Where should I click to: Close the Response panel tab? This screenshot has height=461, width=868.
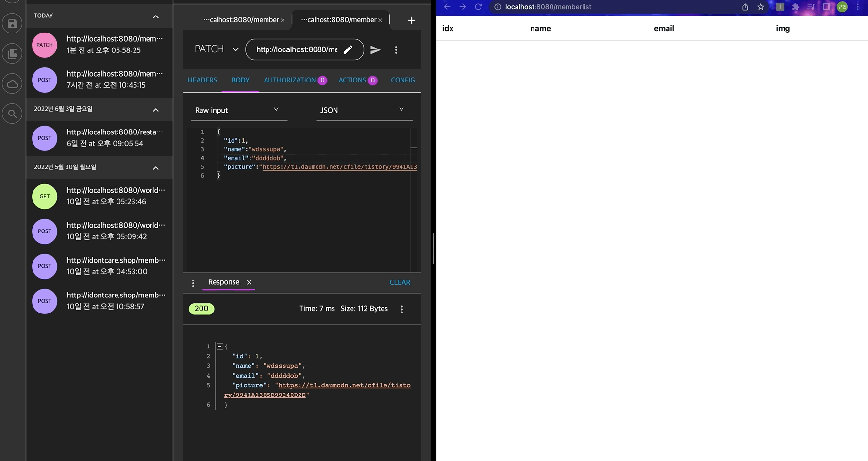click(249, 282)
